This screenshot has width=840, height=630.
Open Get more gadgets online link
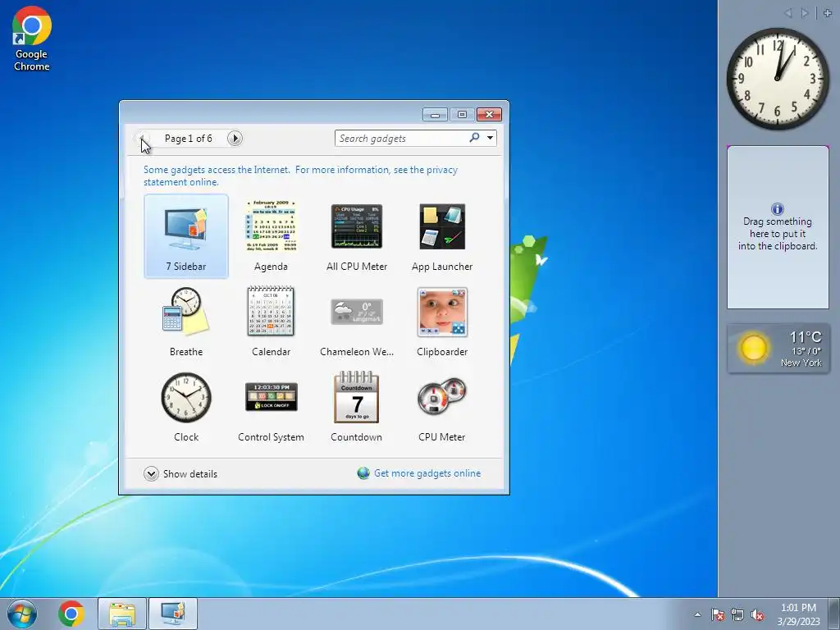(427, 473)
